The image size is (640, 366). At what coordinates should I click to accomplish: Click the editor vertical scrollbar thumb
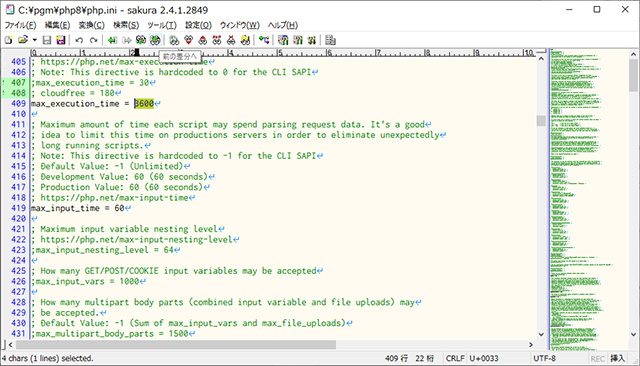pos(541,121)
